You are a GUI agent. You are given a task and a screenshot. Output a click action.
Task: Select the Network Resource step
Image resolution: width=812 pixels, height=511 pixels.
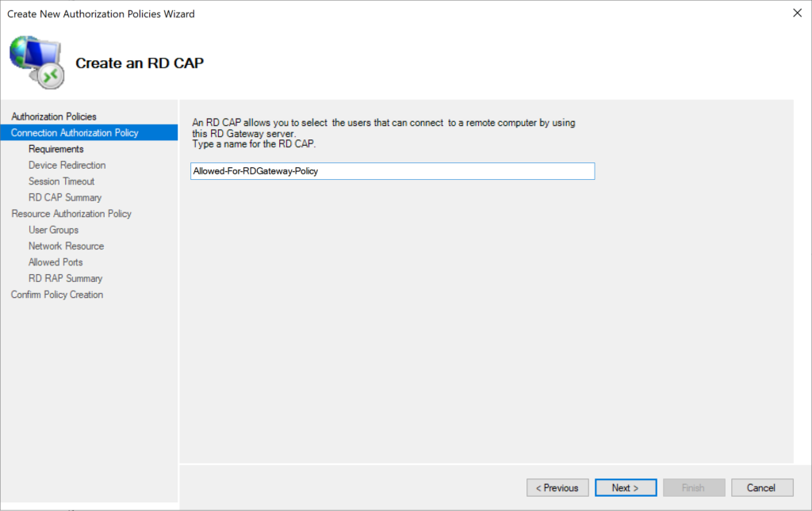pos(66,246)
